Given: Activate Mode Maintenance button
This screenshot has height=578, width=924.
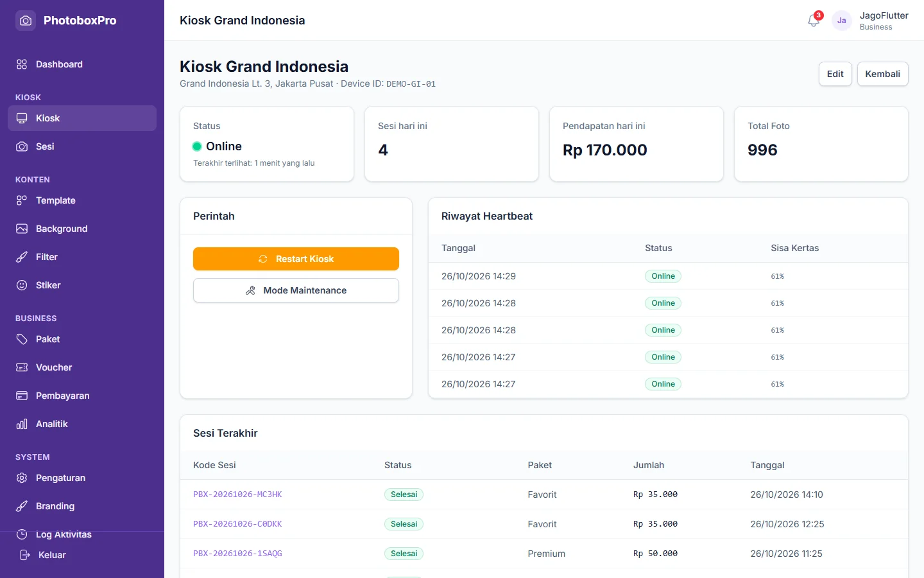Looking at the screenshot, I should tap(296, 290).
